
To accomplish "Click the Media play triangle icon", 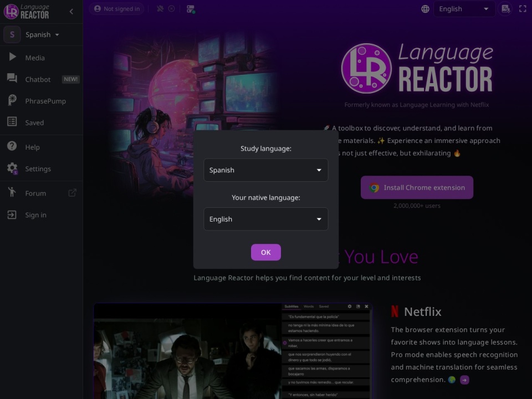I will point(12,57).
